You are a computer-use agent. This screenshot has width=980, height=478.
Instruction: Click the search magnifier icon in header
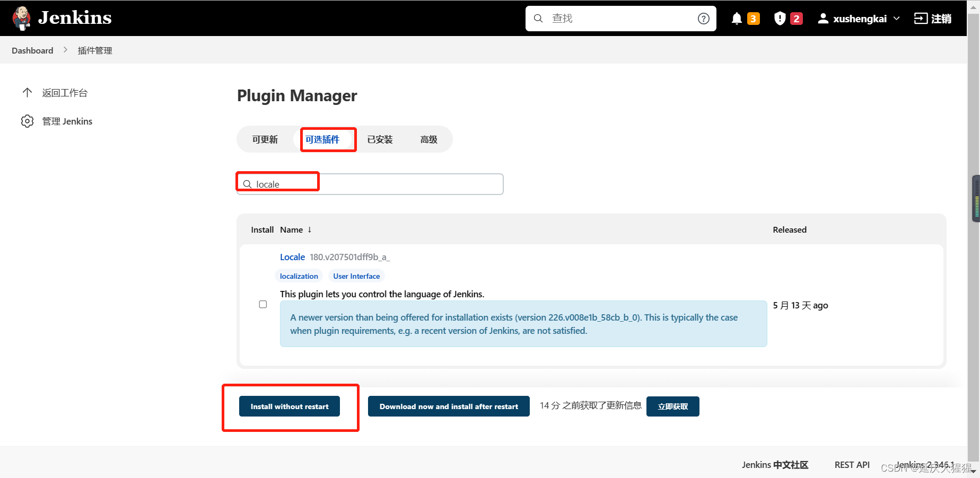(538, 19)
